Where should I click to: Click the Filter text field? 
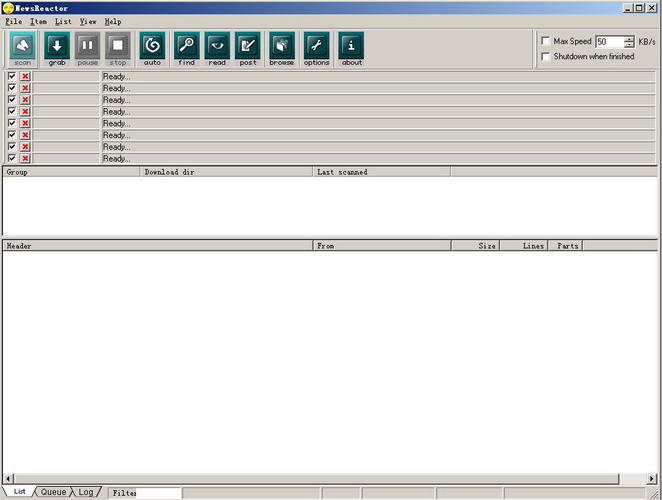[159, 493]
